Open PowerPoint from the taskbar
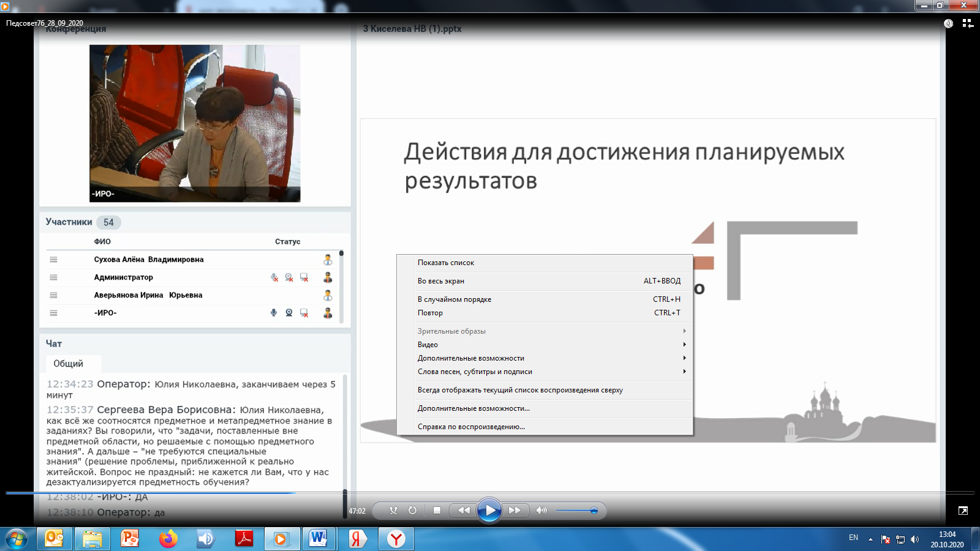Image resolution: width=980 pixels, height=551 pixels. coord(130,539)
